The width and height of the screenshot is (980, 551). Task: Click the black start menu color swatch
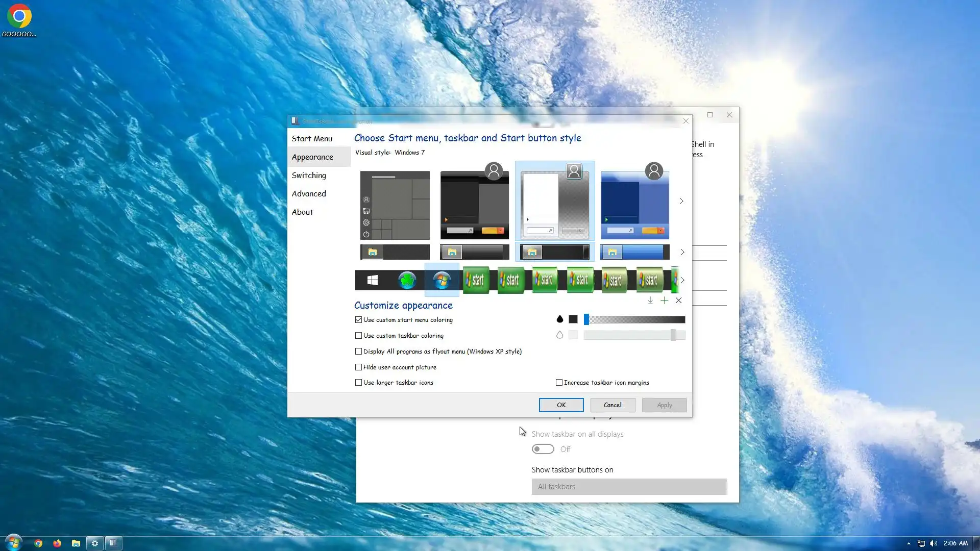(573, 319)
